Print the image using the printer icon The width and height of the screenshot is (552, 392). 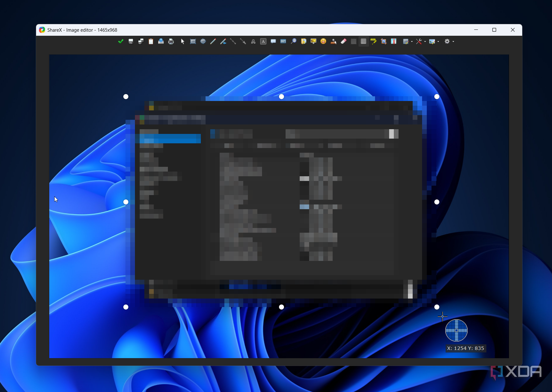[x=171, y=41]
